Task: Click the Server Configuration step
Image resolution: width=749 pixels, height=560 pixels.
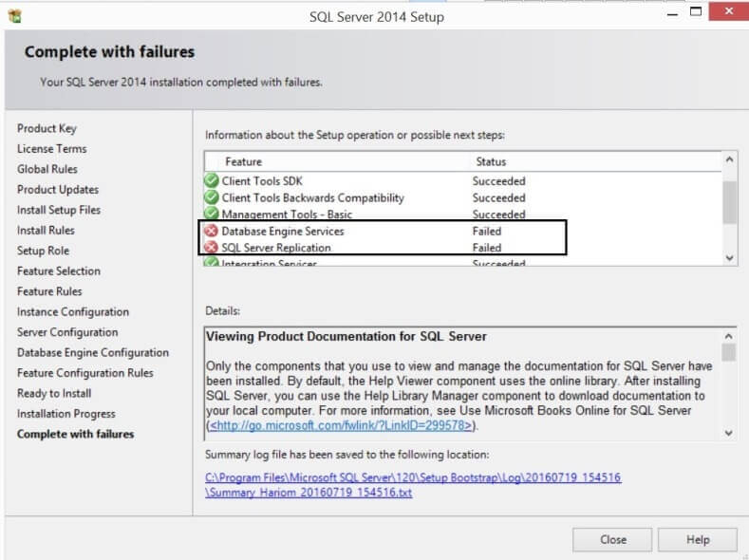Action: click(67, 332)
